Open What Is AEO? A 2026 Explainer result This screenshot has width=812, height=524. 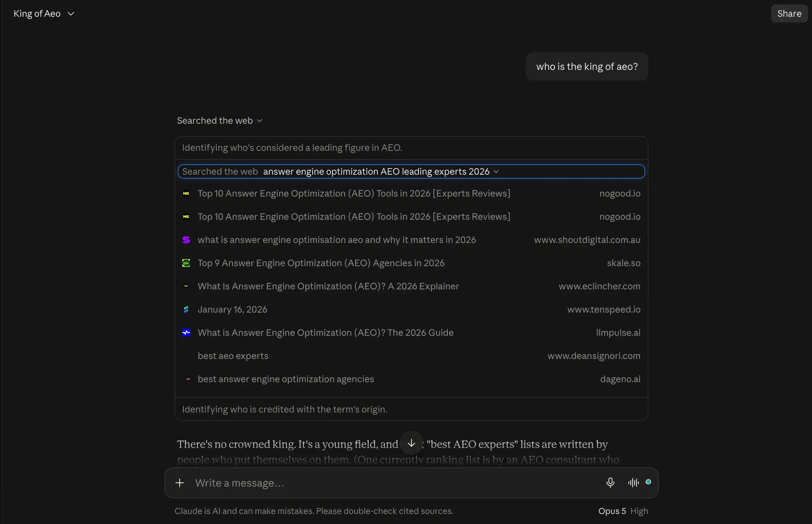[411, 286]
